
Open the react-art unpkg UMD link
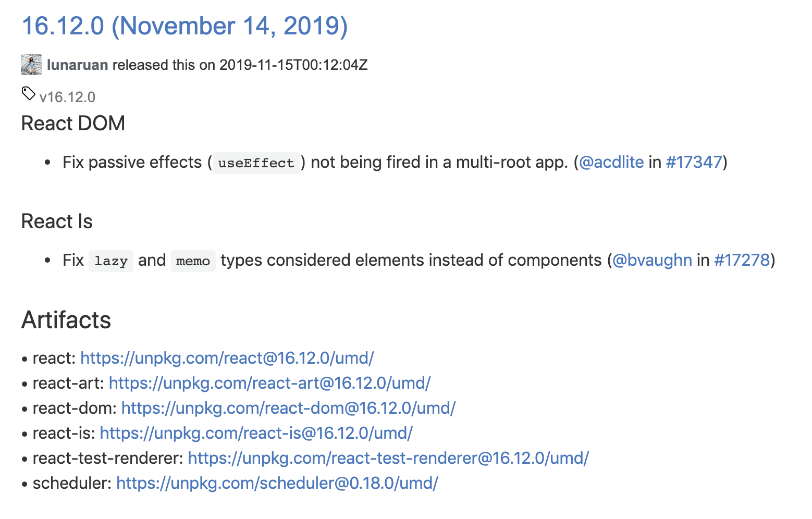[x=269, y=383]
